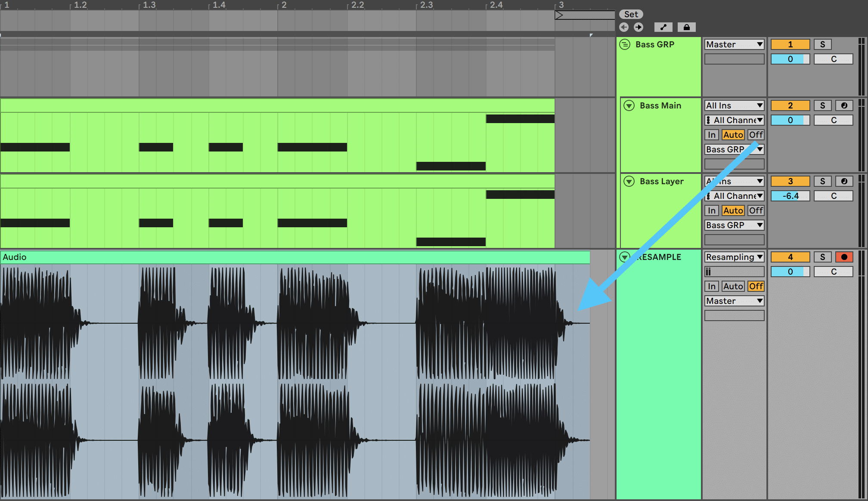Viewport: 868px width, 501px height.
Task: Set Bass Main monitor to Off
Action: (x=756, y=135)
